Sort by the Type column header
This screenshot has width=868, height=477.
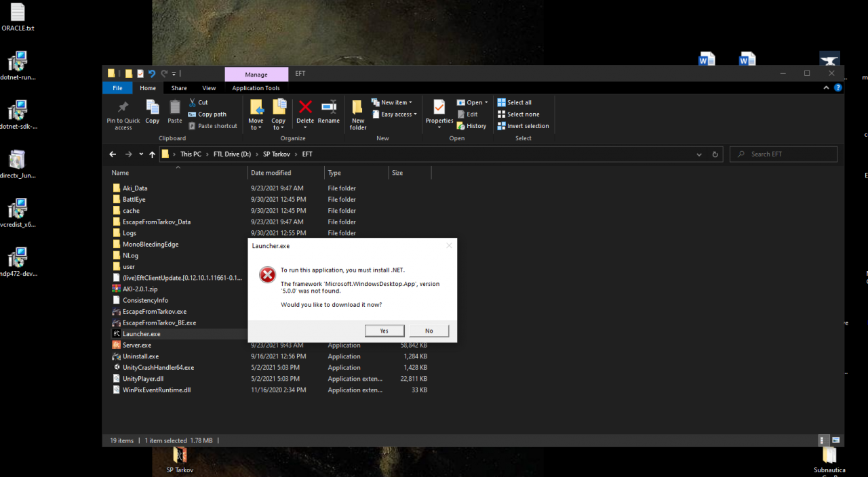[355, 173]
